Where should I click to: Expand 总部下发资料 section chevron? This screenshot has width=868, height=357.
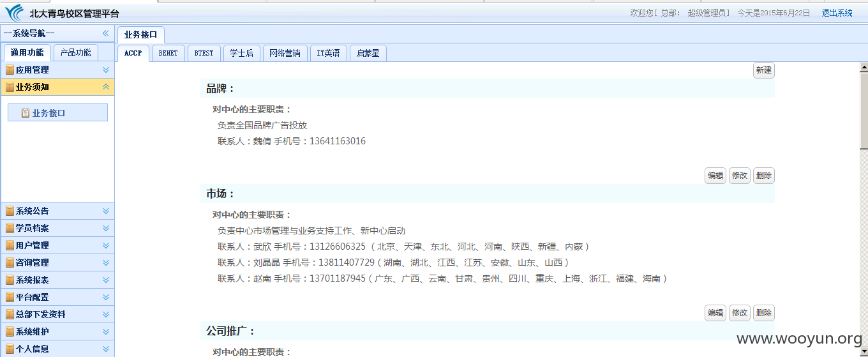pos(106,314)
